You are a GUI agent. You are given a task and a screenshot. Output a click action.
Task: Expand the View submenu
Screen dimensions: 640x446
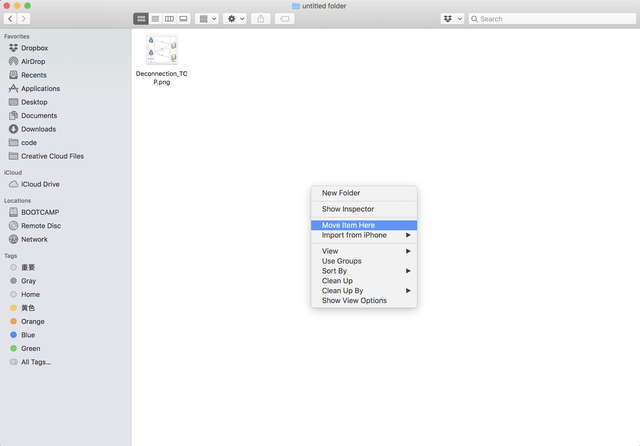pos(364,251)
